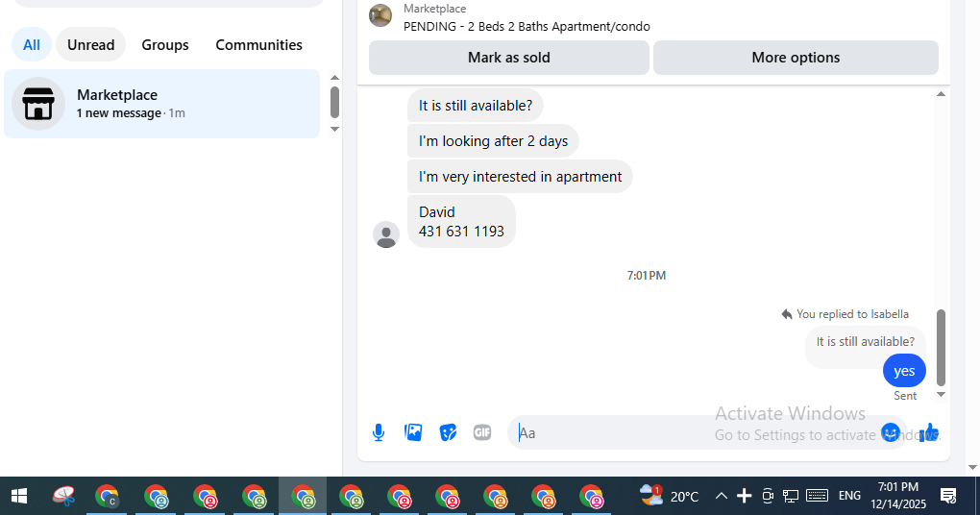Switch to the Groups tab

click(x=165, y=45)
